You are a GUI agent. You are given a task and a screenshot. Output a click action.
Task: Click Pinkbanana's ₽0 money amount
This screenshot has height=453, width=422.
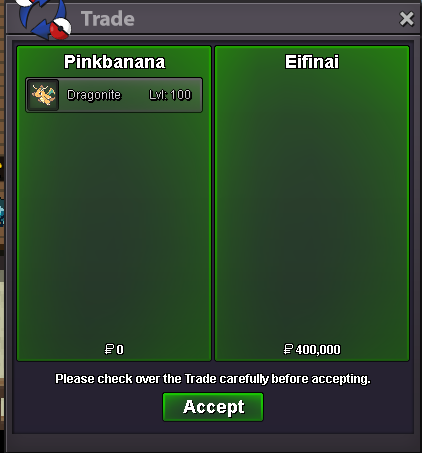coord(114,349)
